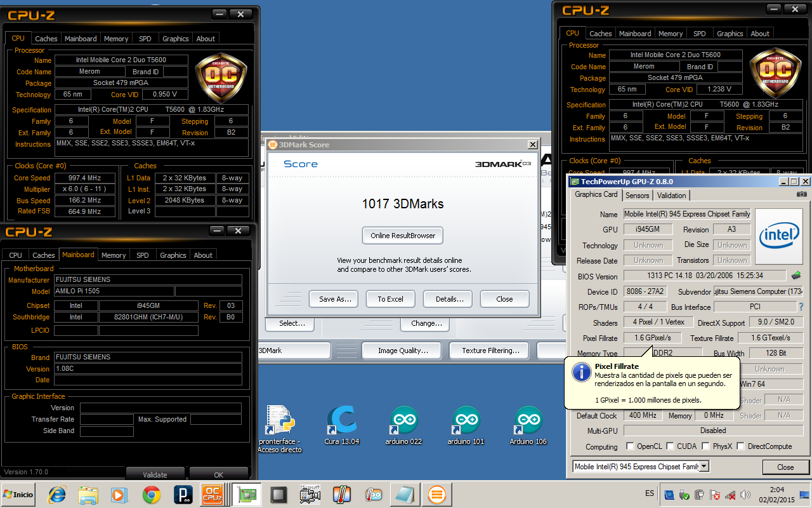Image resolution: width=812 pixels, height=508 pixels.
Task: Enable the CUDA checkbox
Action: click(x=671, y=446)
